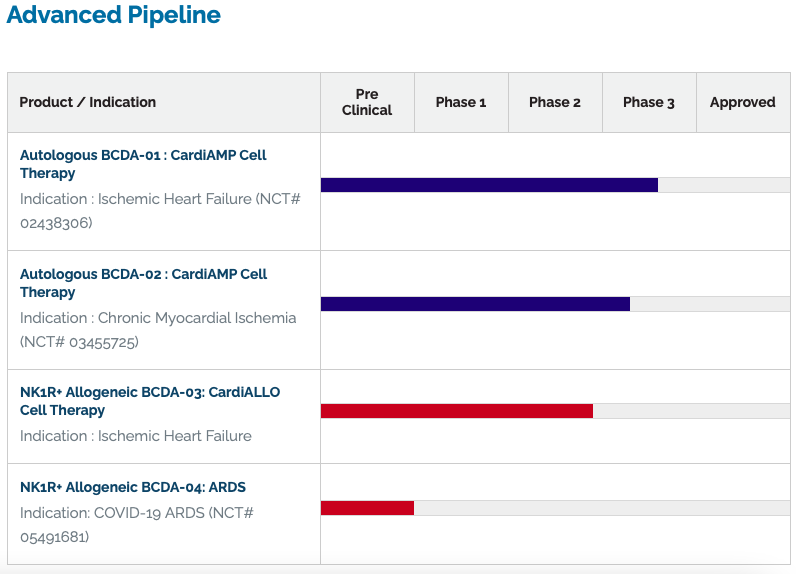This screenshot has height=574, width=796.
Task: Click the Approved column header
Action: coord(743,102)
